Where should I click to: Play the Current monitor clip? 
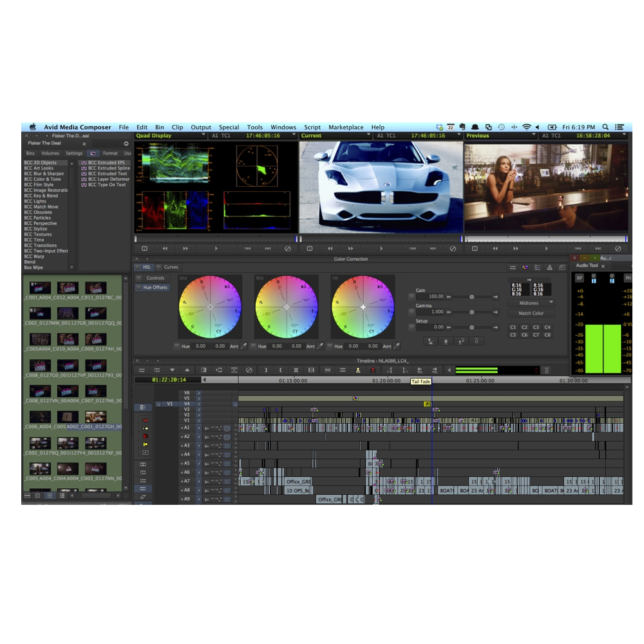pos(381,249)
